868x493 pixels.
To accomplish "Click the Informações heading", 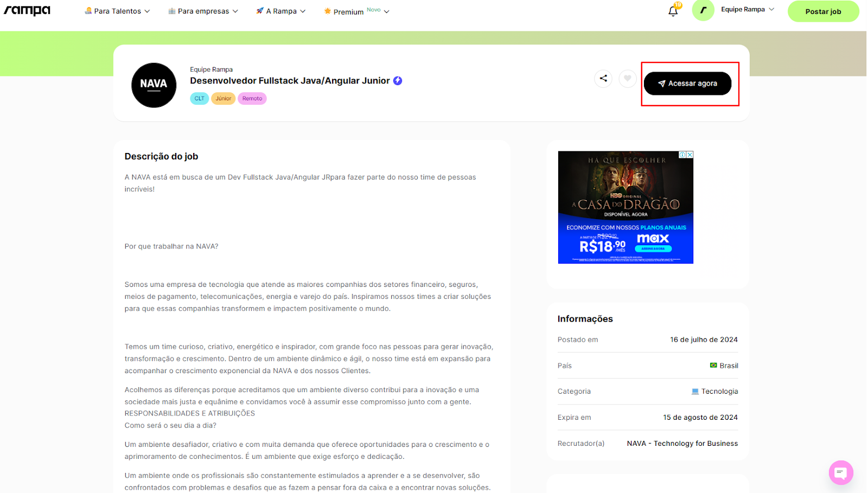I will (585, 319).
